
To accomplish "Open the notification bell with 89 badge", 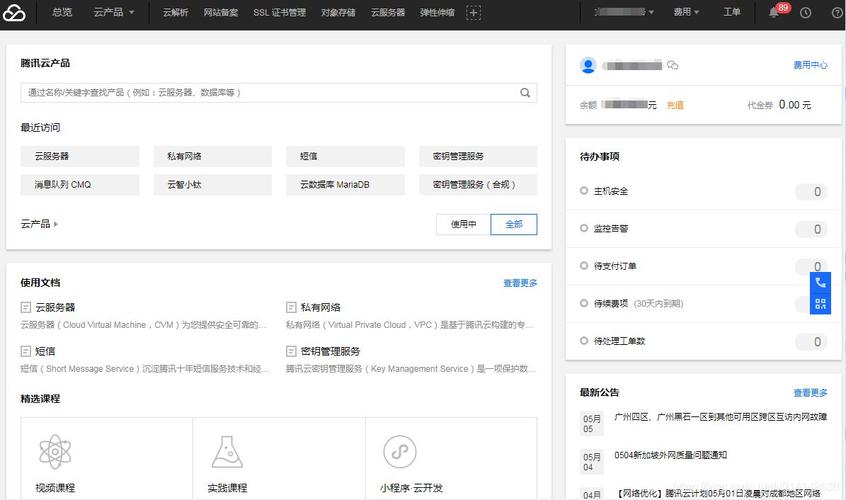I will pos(774,12).
